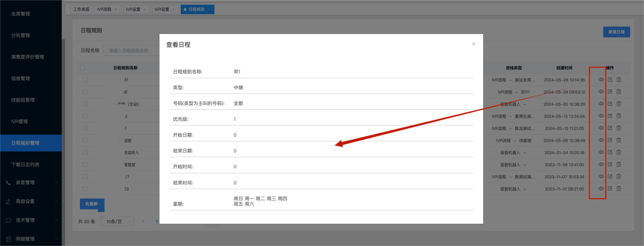Image resolution: width=644 pixels, height=246 pixels.
Task: Check the checkbox on the first table row
Action: [x=85, y=80]
